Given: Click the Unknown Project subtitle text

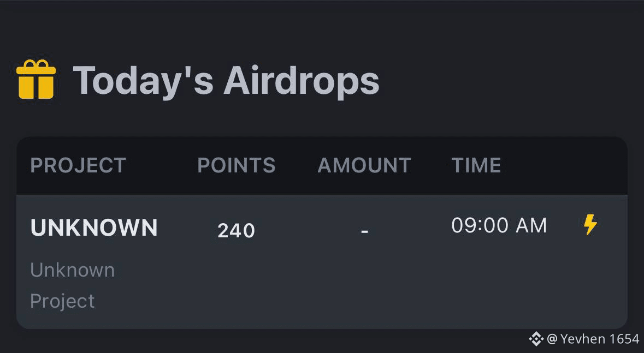Looking at the screenshot, I should tap(72, 286).
